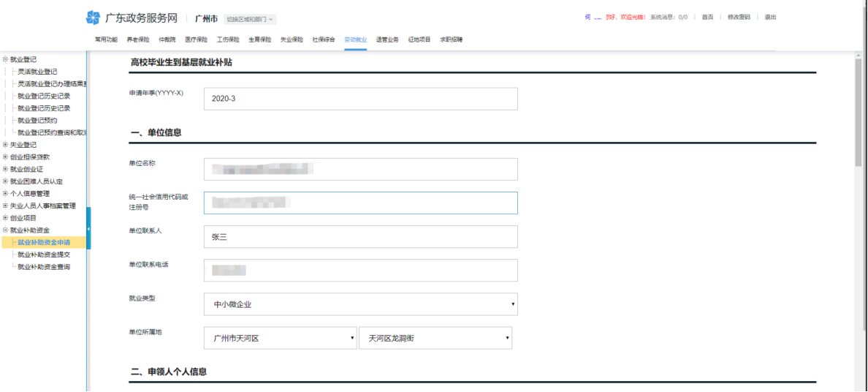868x392 pixels.
Task: Click the 单位联系人 input field
Action: coord(360,237)
